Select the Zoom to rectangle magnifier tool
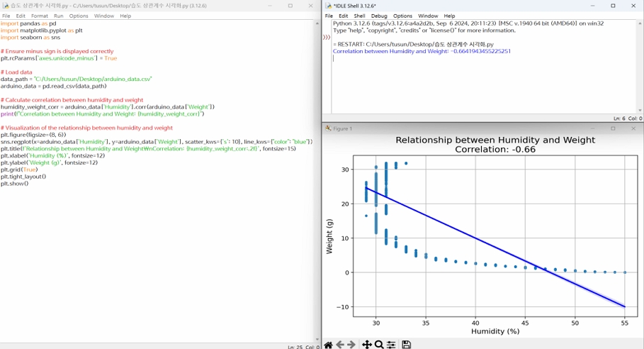 379,345
